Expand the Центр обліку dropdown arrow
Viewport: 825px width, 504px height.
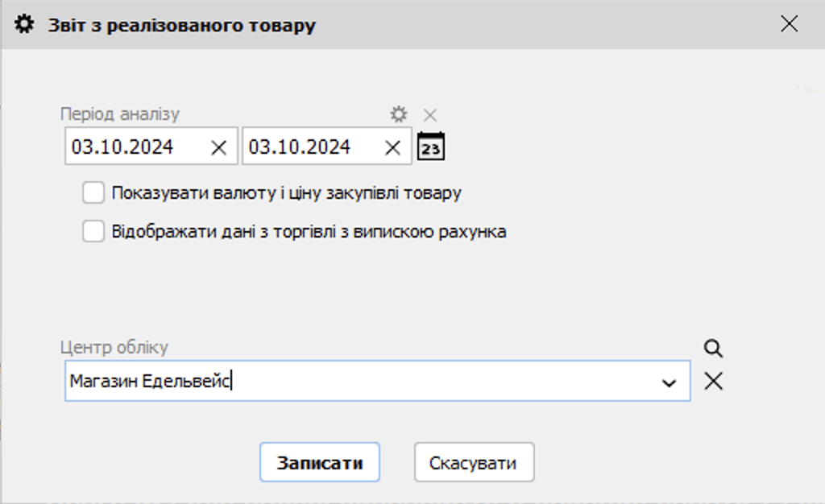(669, 382)
